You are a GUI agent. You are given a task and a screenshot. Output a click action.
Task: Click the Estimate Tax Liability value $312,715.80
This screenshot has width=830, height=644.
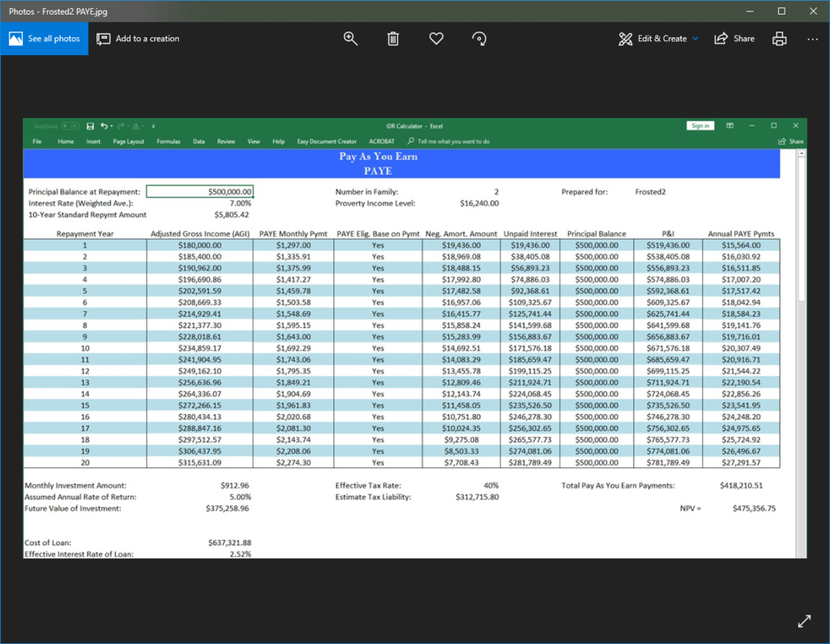click(477, 497)
